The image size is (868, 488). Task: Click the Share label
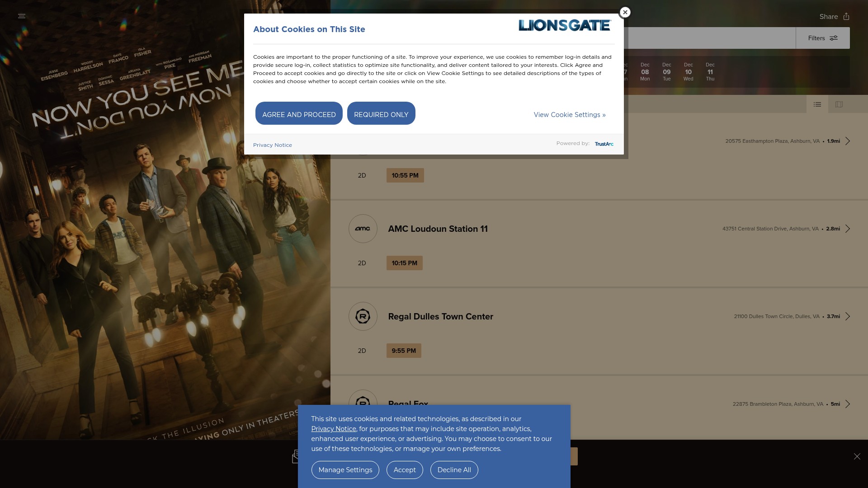(829, 17)
